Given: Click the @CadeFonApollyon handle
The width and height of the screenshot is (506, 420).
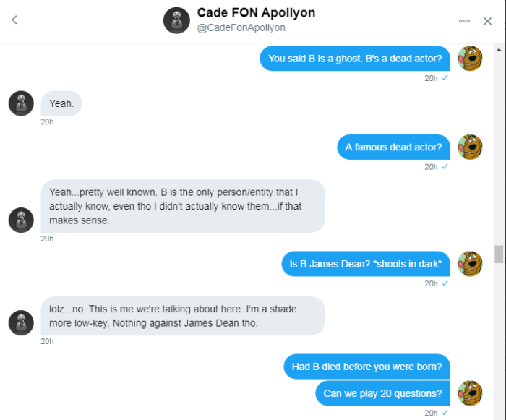Looking at the screenshot, I should click(x=241, y=28).
